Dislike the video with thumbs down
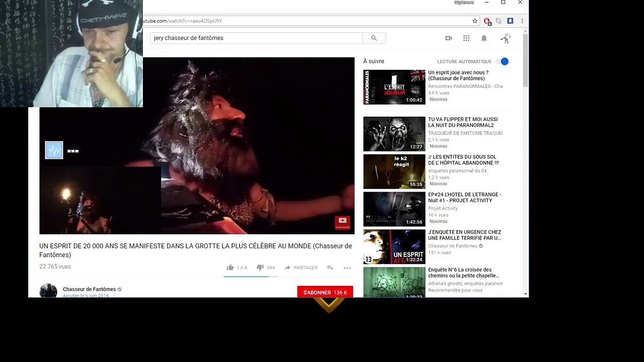The width and height of the screenshot is (644, 362). [260, 267]
